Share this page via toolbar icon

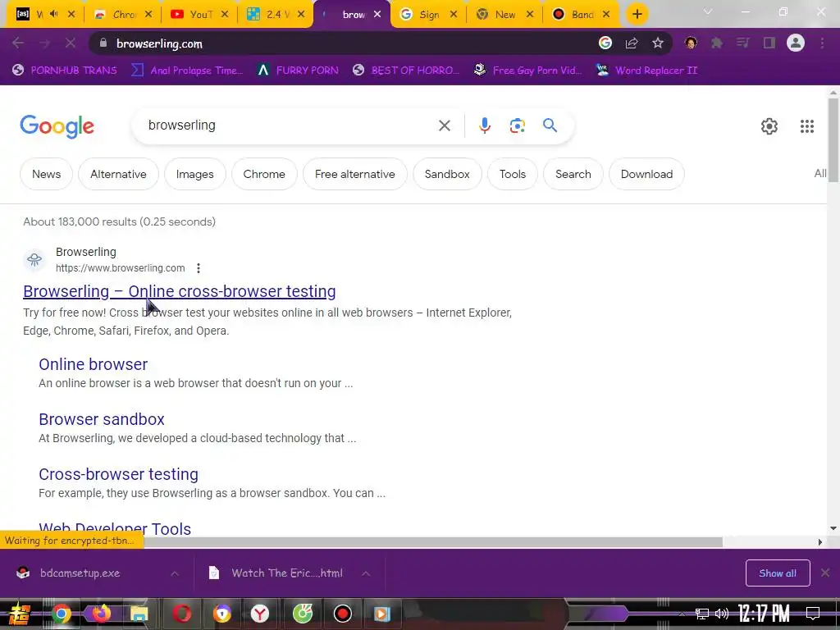tap(632, 43)
